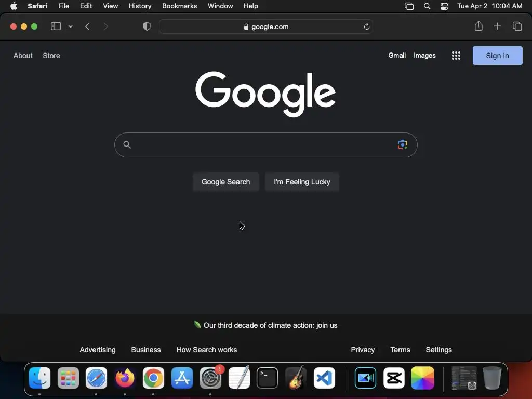Viewport: 532px width, 399px height.
Task: Open the Window menu
Action: tap(220, 6)
